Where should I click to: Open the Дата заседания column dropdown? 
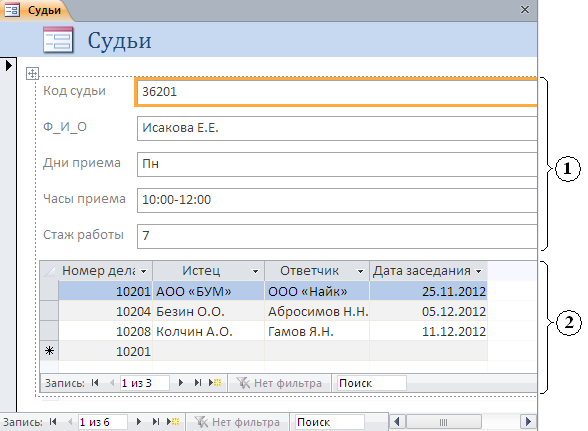pyautogui.click(x=478, y=271)
